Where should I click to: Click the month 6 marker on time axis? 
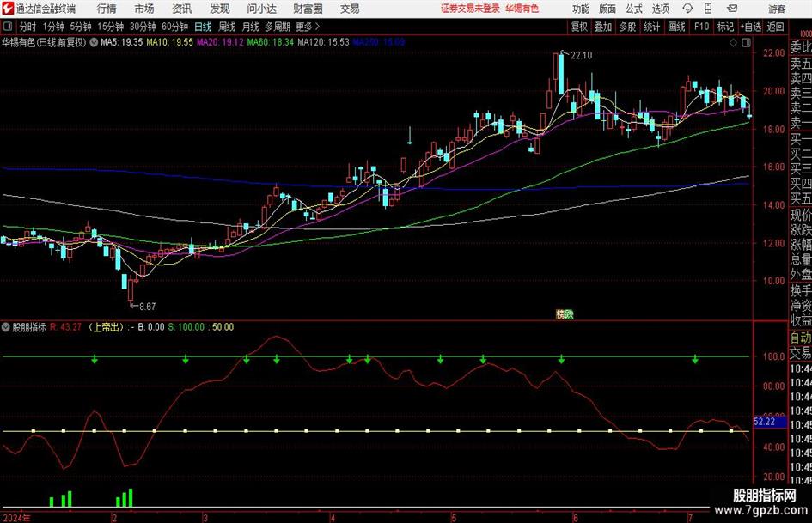pyautogui.click(x=575, y=518)
